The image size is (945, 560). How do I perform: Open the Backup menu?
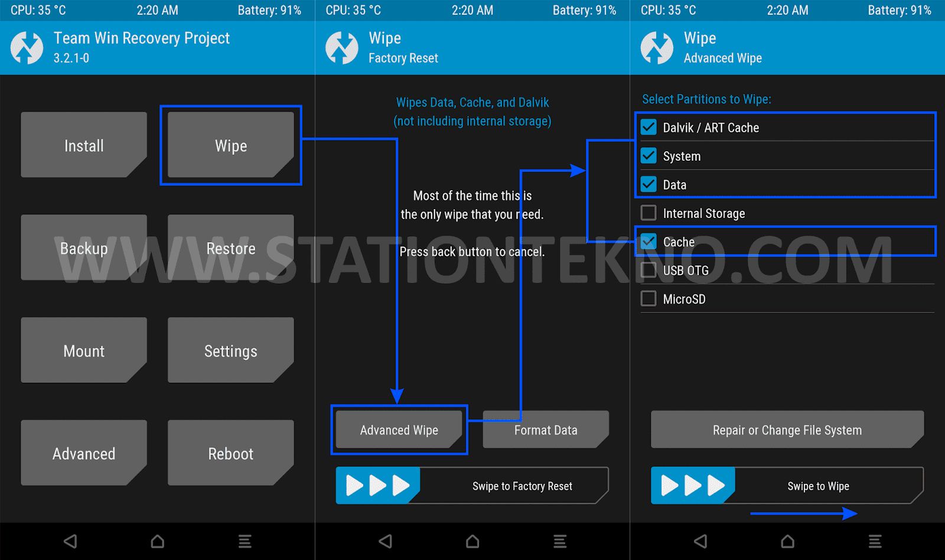click(x=84, y=248)
